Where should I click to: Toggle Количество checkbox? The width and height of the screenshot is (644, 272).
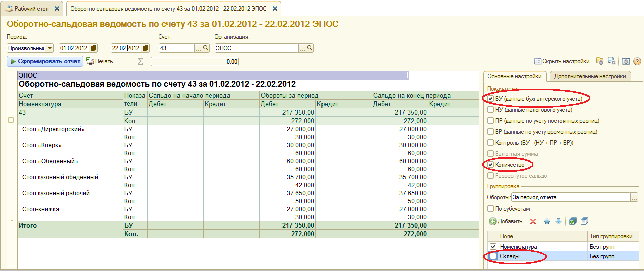click(x=491, y=165)
